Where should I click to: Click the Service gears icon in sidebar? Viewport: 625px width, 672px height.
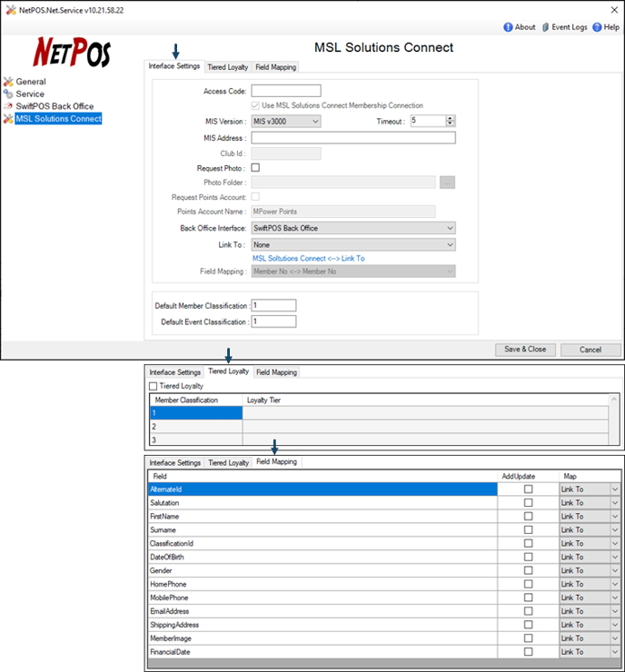8,94
